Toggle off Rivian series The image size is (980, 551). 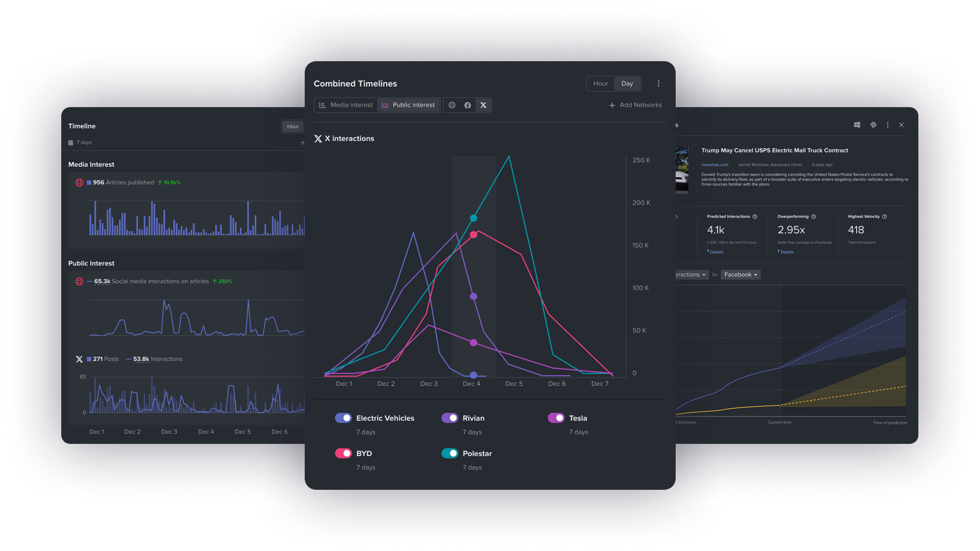pos(449,418)
